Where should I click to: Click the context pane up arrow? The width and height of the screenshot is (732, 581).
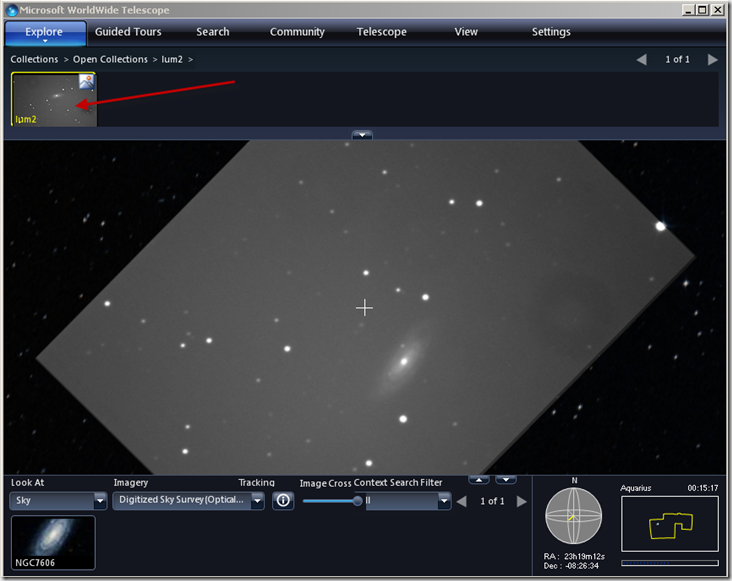tap(479, 479)
